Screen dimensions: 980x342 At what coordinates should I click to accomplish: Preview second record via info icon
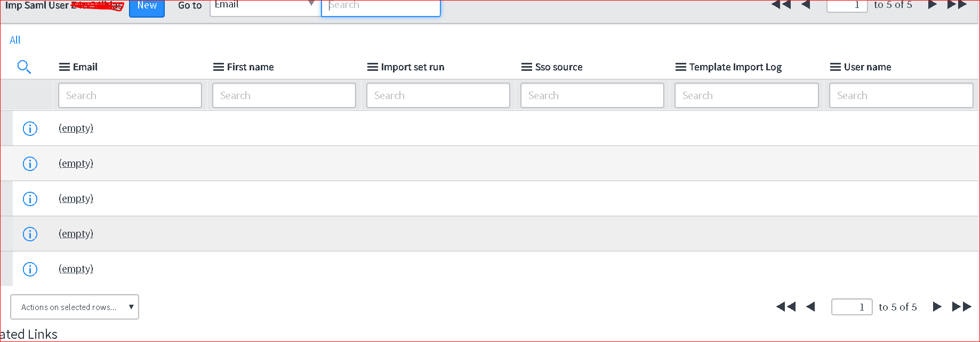tap(30, 164)
